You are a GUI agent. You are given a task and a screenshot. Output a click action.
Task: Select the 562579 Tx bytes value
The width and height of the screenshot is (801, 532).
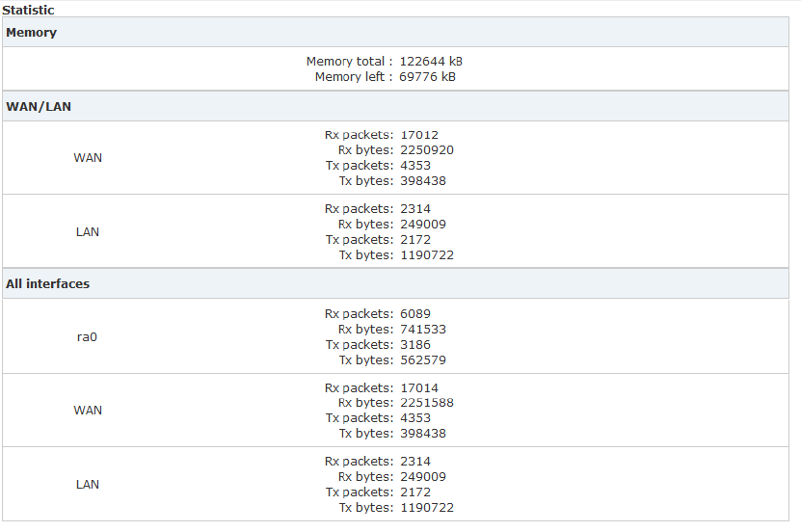coord(423,360)
